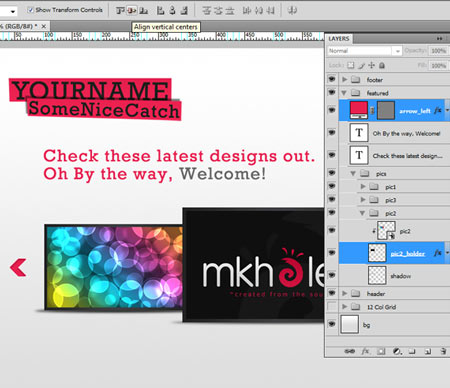Expand the 12 Col Grid group
This screenshot has height=388, width=450.
point(345,307)
